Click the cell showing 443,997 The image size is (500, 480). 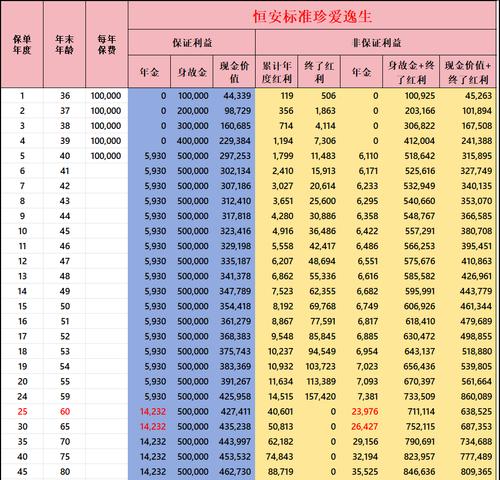(235, 441)
